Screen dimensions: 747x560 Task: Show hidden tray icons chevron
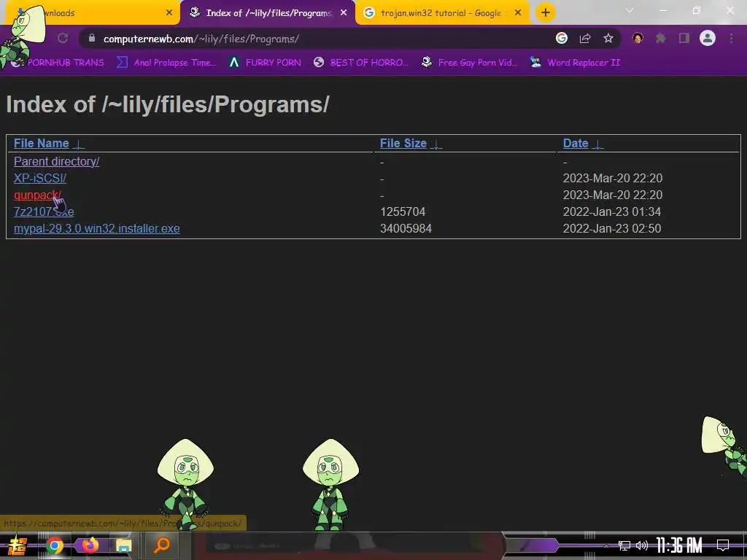tap(606, 545)
